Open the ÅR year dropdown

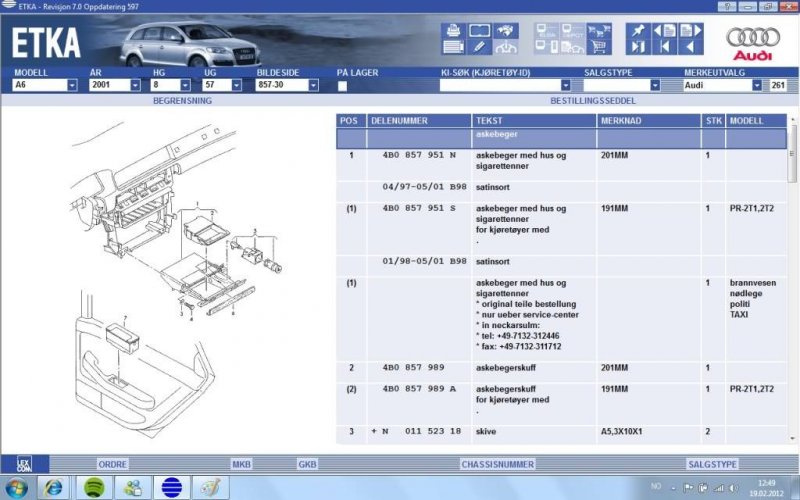pos(134,86)
